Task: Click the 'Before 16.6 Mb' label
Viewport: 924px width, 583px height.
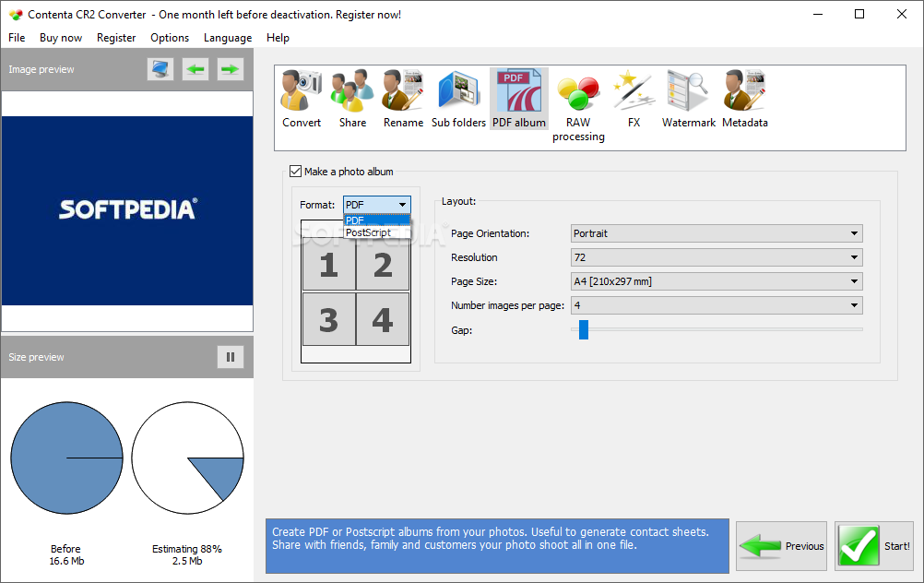Action: 66,554
